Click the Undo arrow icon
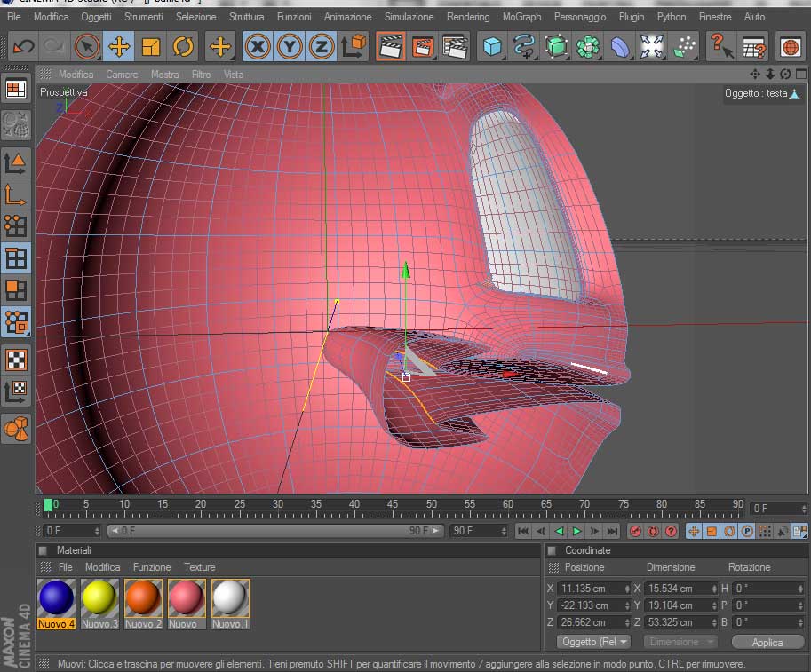Image resolution: width=811 pixels, height=672 pixels. tap(23, 46)
